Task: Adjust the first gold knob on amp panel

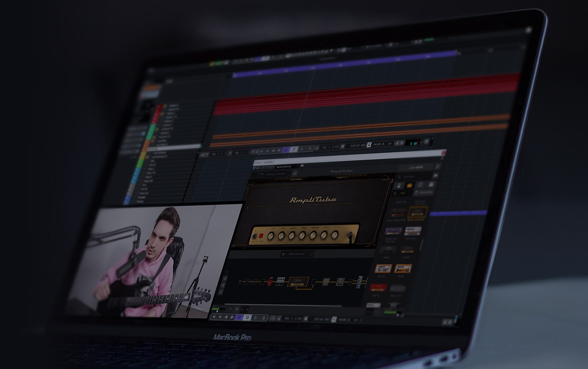Action: 271,235
